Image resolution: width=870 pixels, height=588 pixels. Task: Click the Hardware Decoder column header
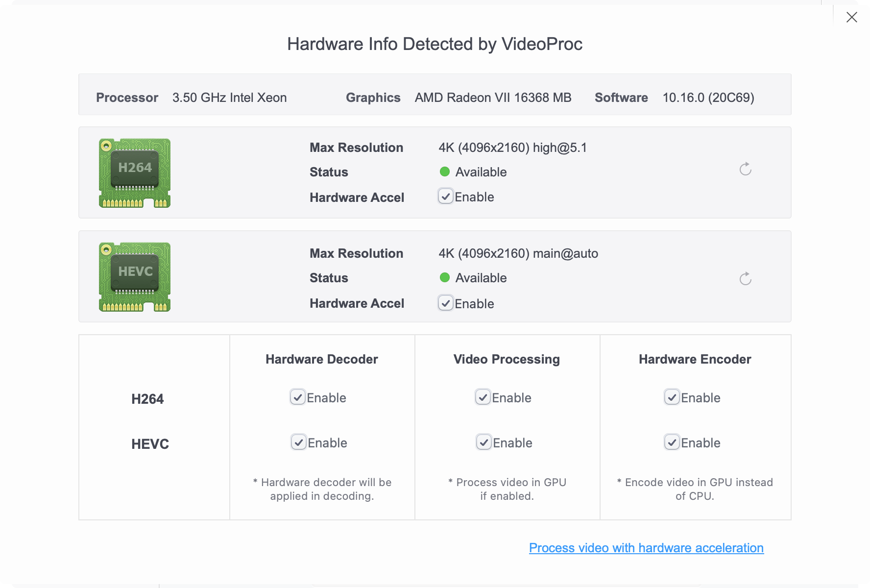[322, 359]
